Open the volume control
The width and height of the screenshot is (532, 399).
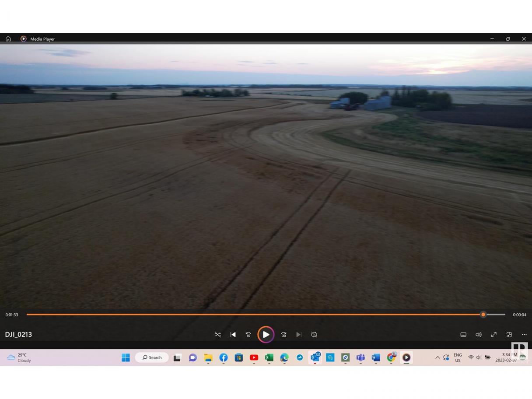coord(479,335)
